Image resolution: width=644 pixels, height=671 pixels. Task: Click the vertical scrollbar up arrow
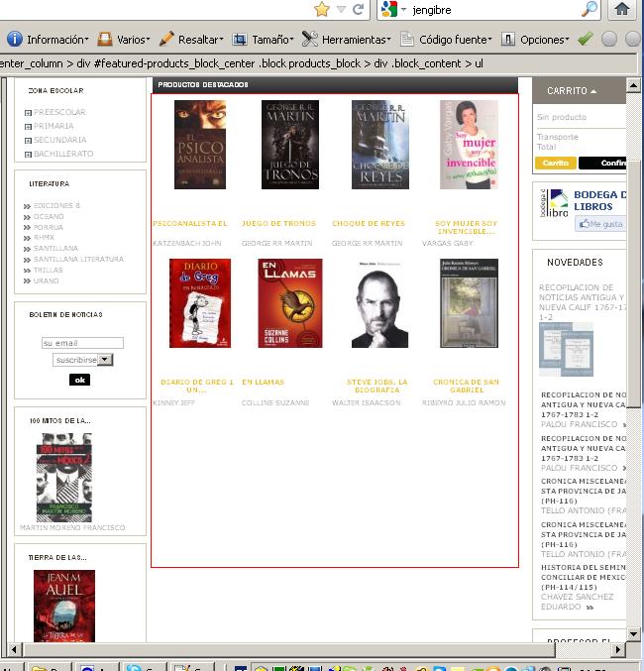(x=633, y=84)
